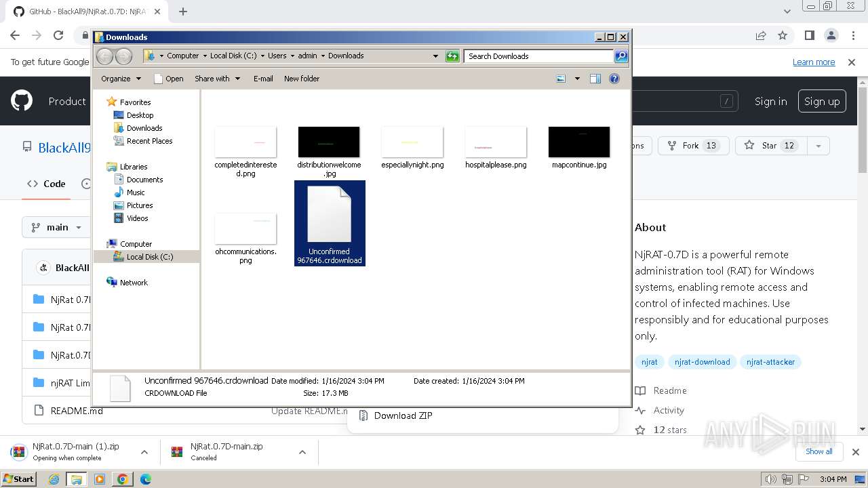Fork the repository button
This screenshot has height=488, width=868.
click(x=693, y=146)
